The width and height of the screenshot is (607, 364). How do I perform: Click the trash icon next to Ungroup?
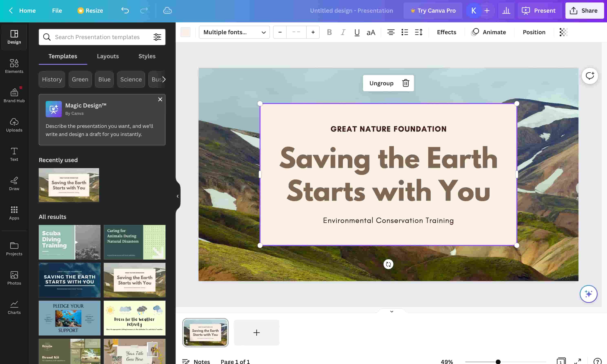pyautogui.click(x=405, y=83)
